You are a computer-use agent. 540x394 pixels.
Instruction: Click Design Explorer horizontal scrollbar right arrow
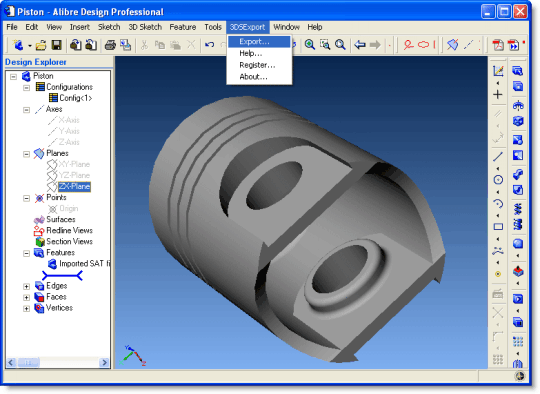[x=104, y=362]
